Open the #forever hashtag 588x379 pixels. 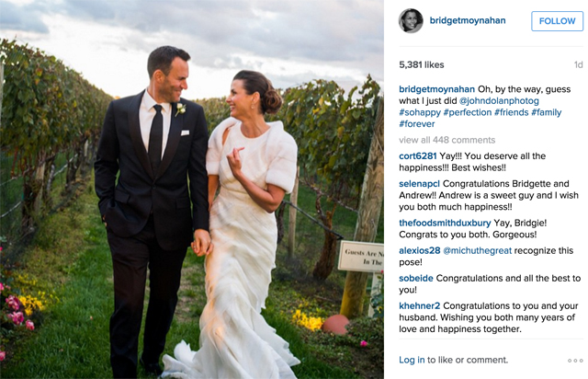416,124
